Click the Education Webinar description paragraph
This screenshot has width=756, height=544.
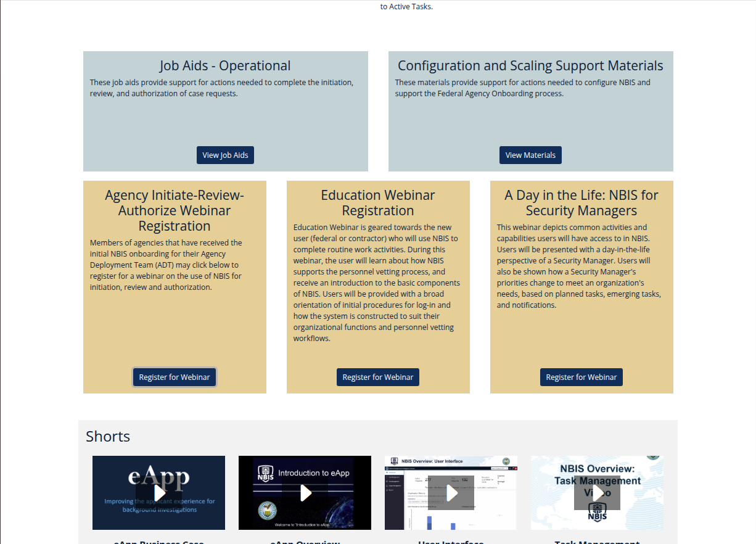coord(377,282)
